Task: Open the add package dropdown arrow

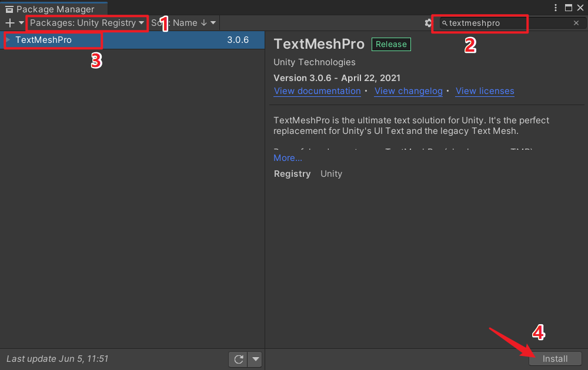Action: (21, 23)
